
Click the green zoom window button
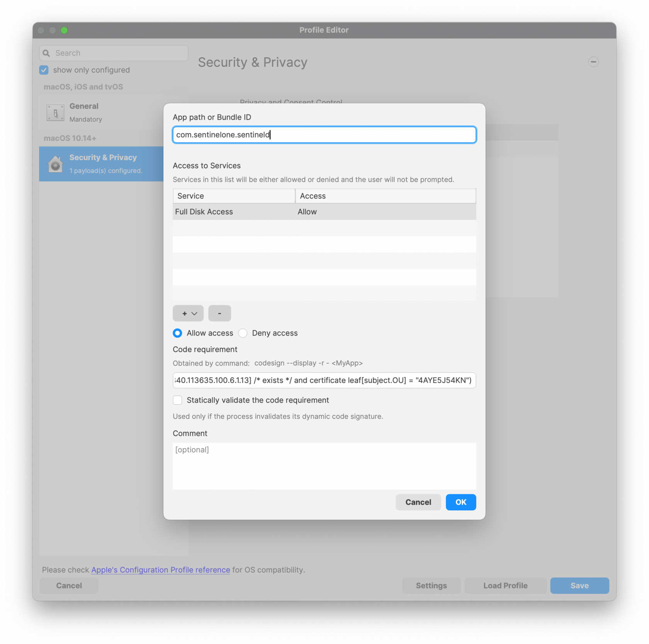tap(64, 30)
